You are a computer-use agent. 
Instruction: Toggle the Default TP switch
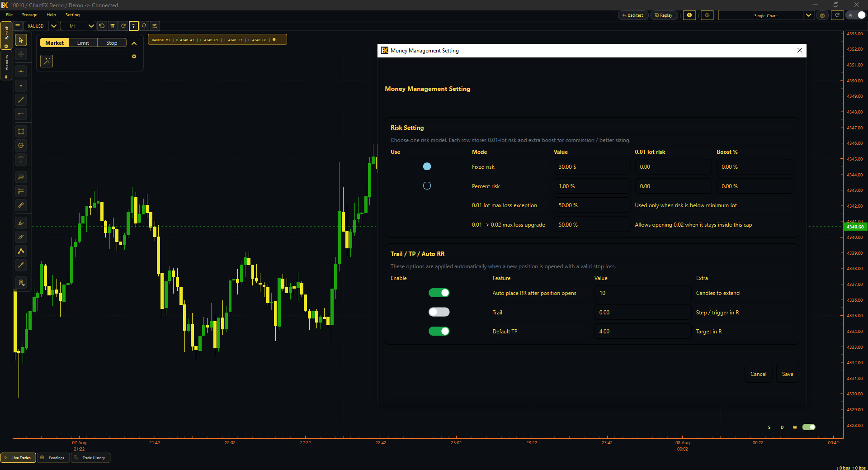tap(439, 332)
